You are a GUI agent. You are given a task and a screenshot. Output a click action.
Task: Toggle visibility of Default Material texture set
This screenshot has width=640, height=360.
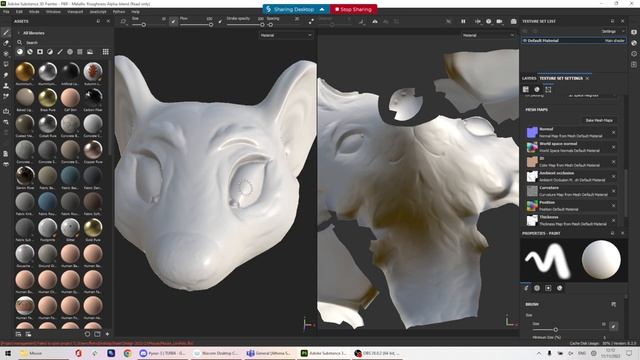pyautogui.click(x=525, y=40)
